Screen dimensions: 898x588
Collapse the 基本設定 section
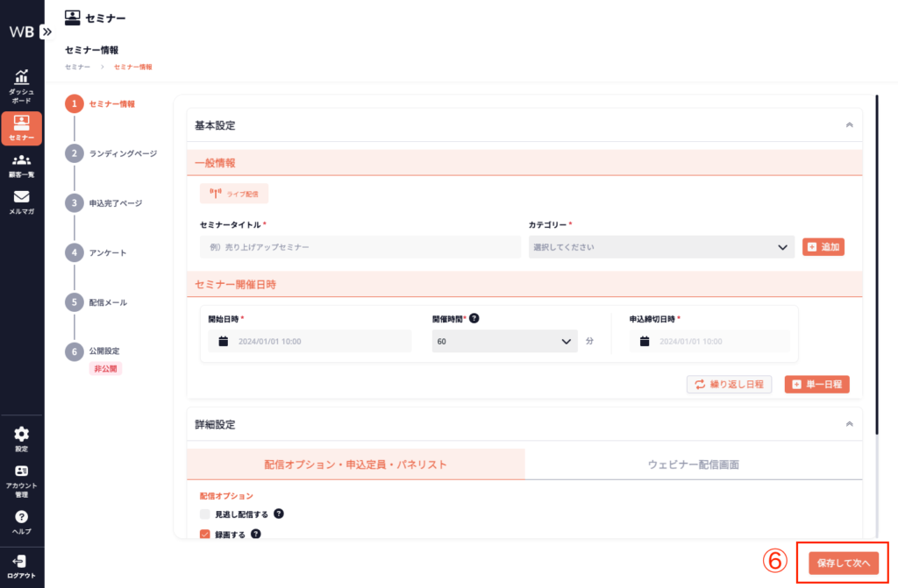[x=848, y=125]
